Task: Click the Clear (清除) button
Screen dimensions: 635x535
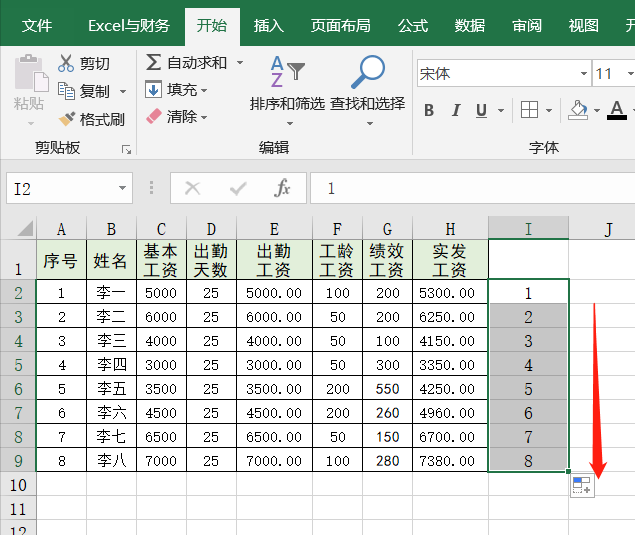Action: (x=180, y=117)
